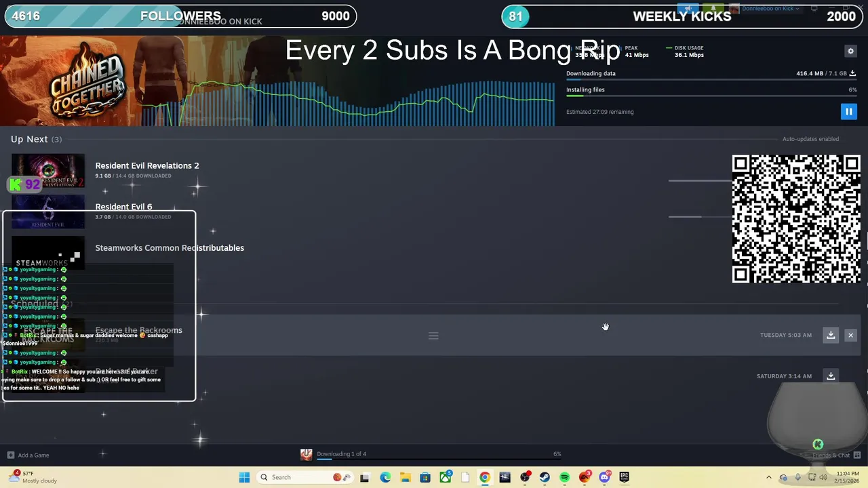Screen dimensions: 868x488
Task: Select Resident Evil 6 queue entry
Action: 123,207
